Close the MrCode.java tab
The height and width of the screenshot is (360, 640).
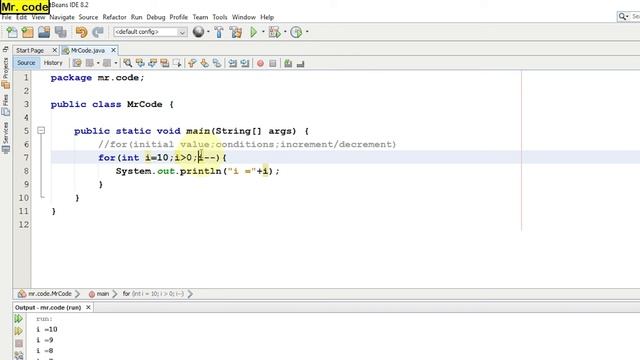(x=113, y=50)
